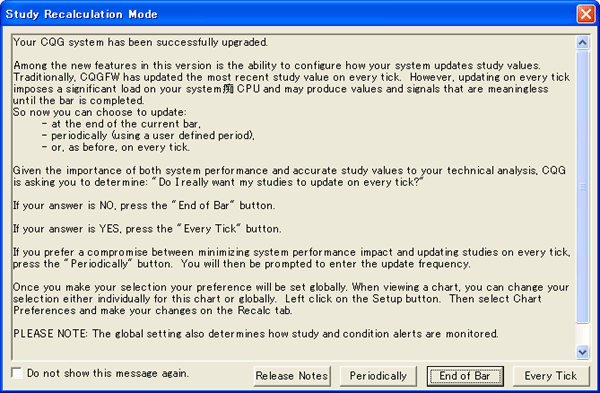Place cursor in the 'PLEASE NOTE' line
Image resolution: width=600 pixels, height=393 pixels.
256,334
